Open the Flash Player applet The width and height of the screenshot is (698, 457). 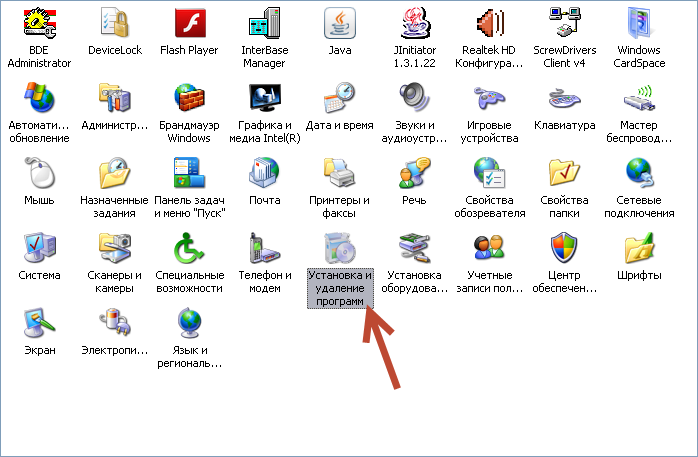[190, 24]
